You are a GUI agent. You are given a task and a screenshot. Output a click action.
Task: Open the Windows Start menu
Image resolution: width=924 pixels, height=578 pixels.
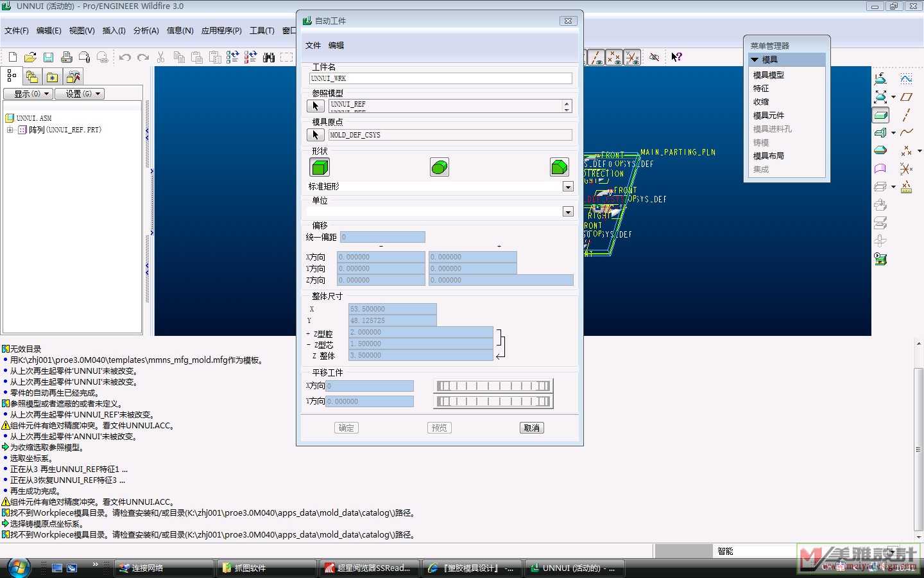18,568
